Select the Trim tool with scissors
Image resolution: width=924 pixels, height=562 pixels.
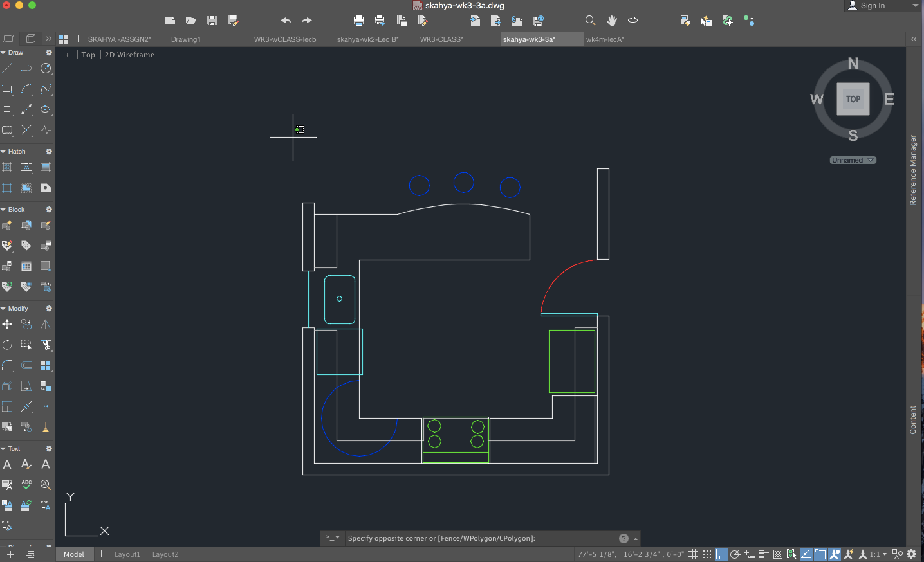point(46,345)
